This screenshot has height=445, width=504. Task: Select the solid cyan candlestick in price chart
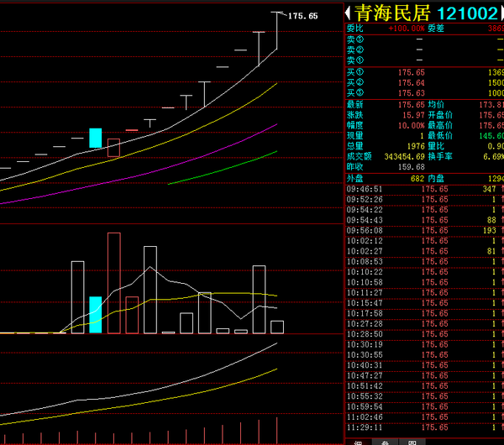pyautogui.click(x=96, y=138)
